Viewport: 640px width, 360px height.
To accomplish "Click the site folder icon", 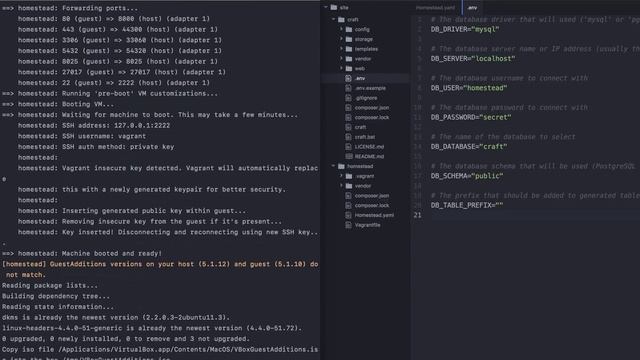I will (x=334, y=7).
